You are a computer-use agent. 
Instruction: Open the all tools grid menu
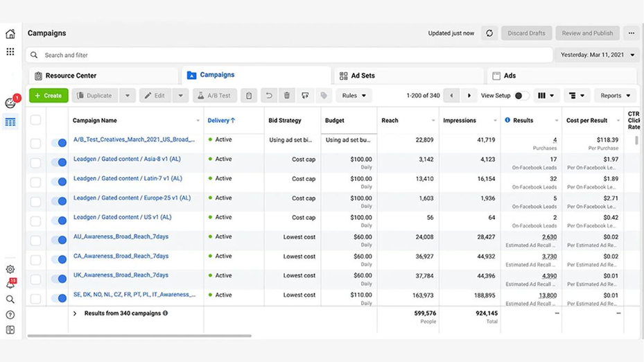click(x=10, y=51)
